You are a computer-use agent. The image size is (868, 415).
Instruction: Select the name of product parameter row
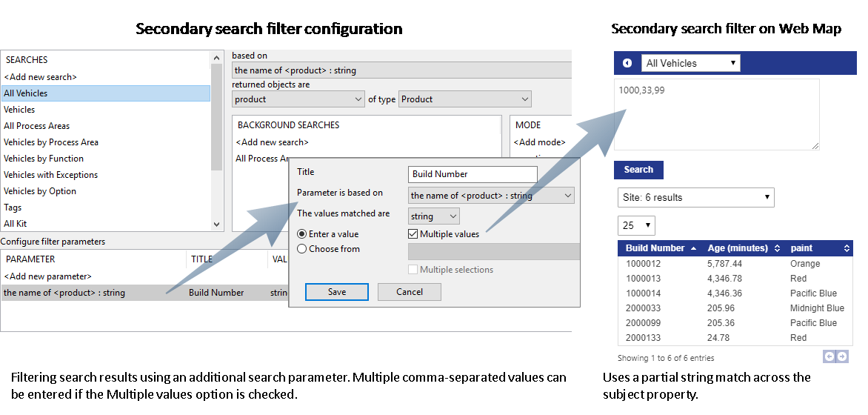click(x=145, y=293)
